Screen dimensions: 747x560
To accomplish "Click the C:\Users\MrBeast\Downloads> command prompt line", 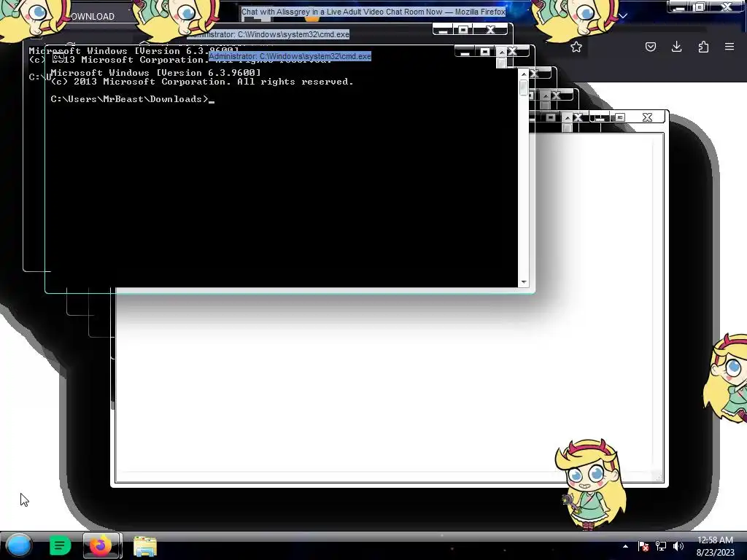I will coord(133,99).
